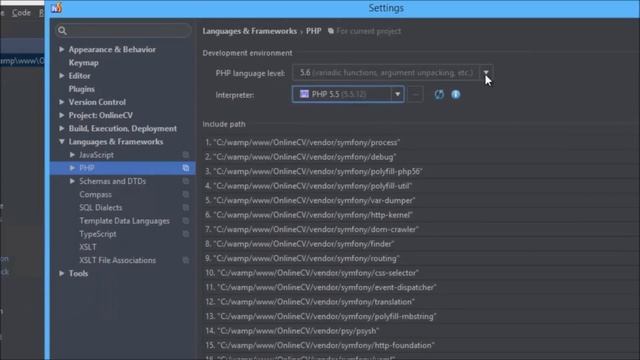The height and width of the screenshot is (360, 640).
Task: Open Code menu in main window behind
Action: (x=21, y=13)
